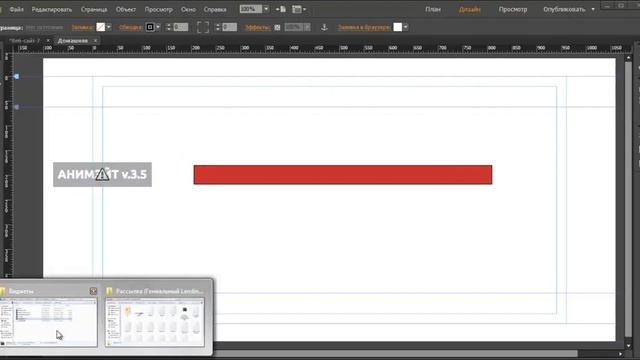Click the vertical scrollbar up arrow

pyautogui.click(x=628, y=58)
